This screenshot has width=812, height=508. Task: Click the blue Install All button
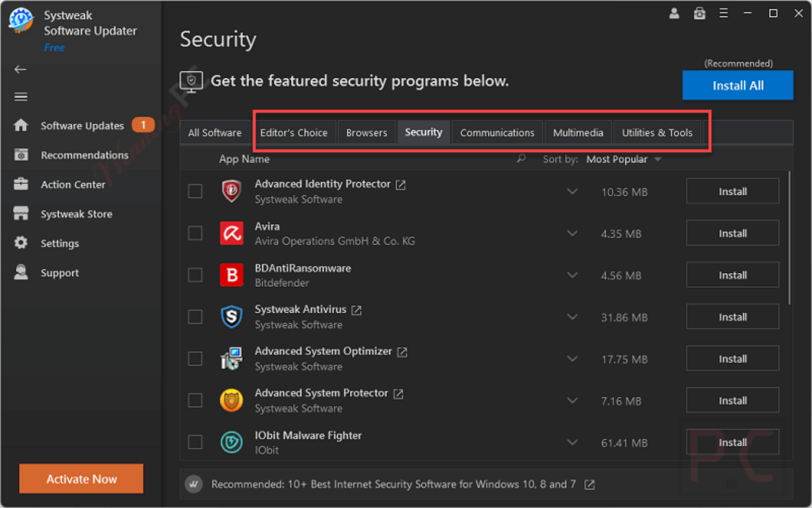(738, 85)
